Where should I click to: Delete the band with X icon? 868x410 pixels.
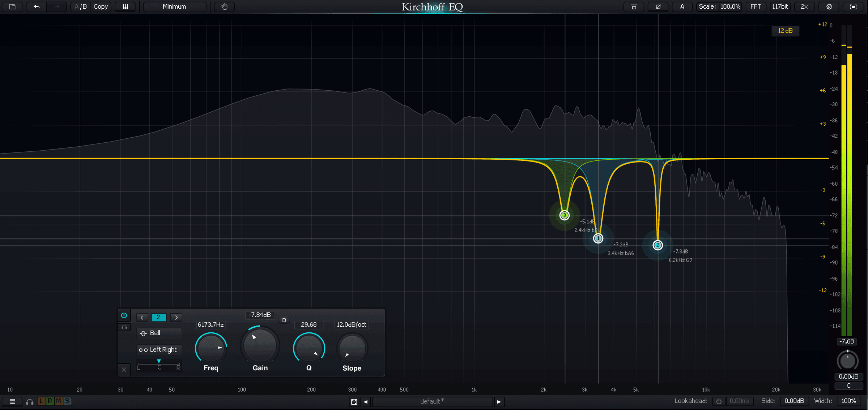point(124,370)
